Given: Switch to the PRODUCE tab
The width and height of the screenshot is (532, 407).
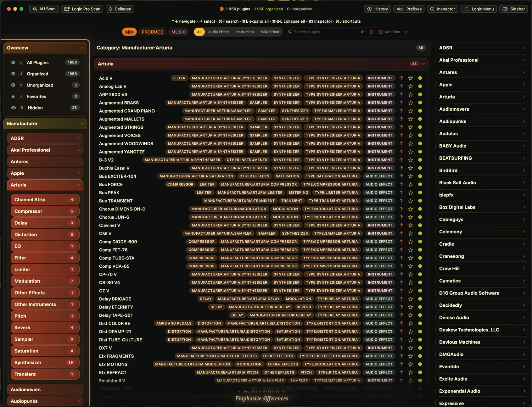Looking at the screenshot, I should (152, 32).
